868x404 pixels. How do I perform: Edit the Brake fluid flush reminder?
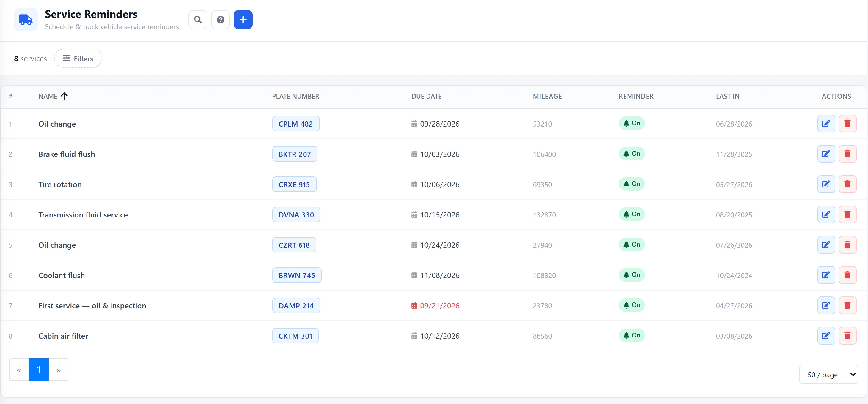[826, 154]
